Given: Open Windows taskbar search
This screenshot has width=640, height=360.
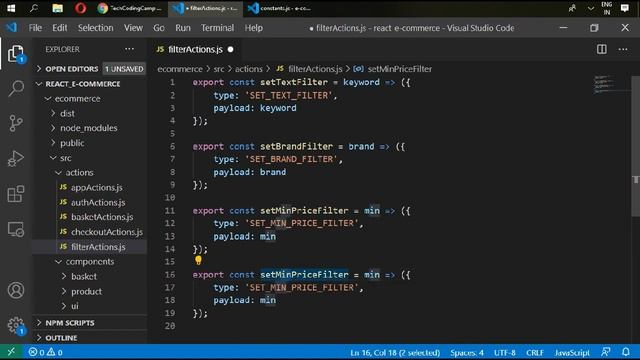Looking at the screenshot, I should pyautogui.click(x=34, y=8).
